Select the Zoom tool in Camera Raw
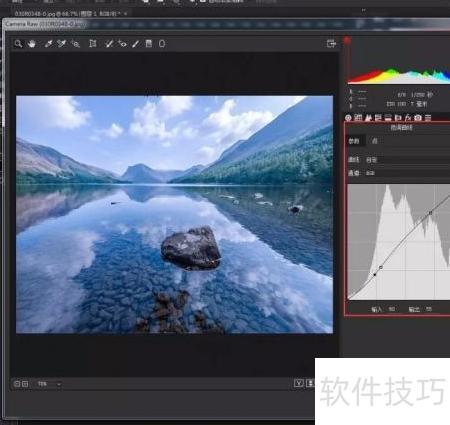Viewport: 450px width, 425px height. click(18, 44)
